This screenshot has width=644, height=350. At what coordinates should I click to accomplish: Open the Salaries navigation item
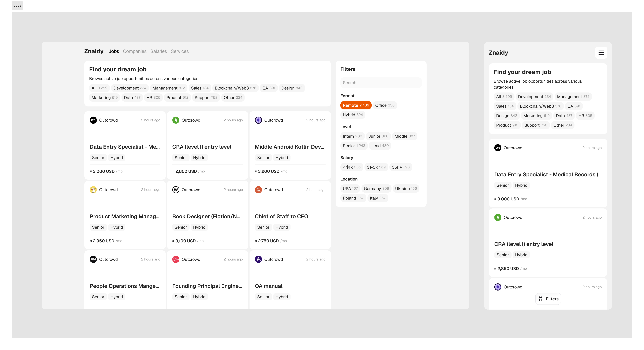158,51
